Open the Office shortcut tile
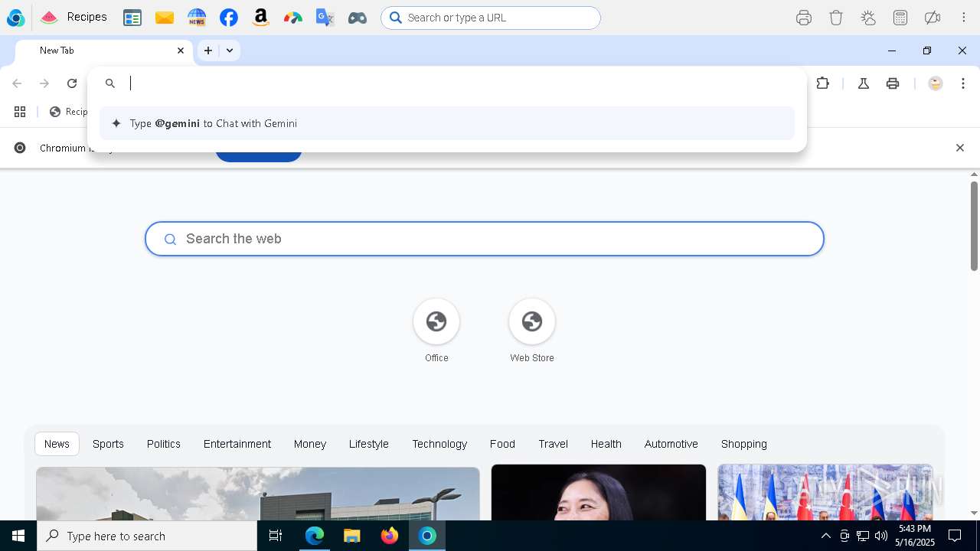Image resolution: width=980 pixels, height=551 pixels. pos(436,331)
